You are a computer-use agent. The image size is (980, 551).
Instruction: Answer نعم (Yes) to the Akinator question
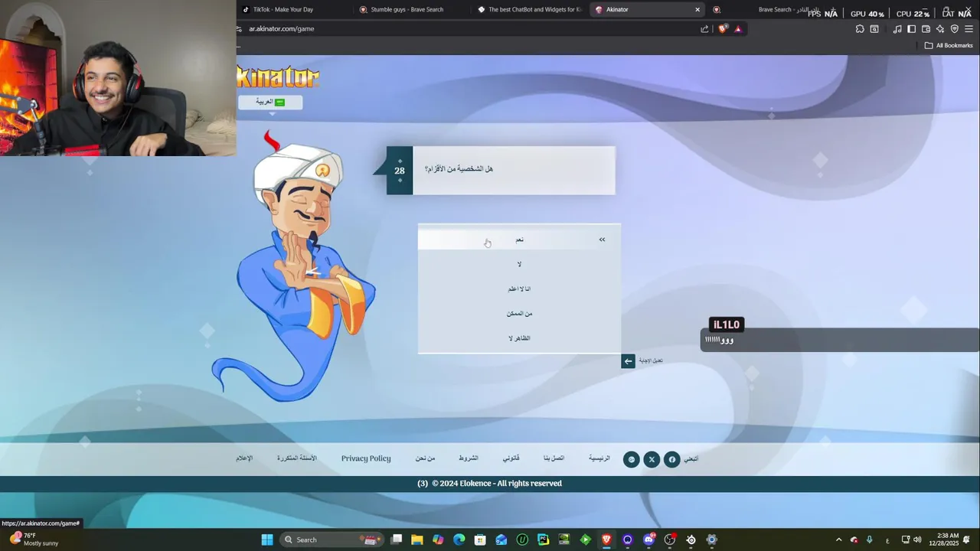point(519,240)
